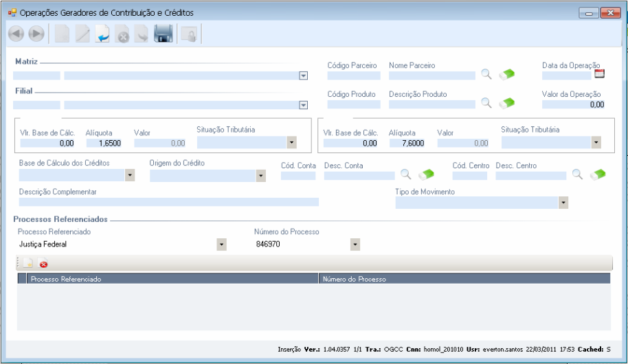Click the undo document icon with blue arrow

(102, 34)
